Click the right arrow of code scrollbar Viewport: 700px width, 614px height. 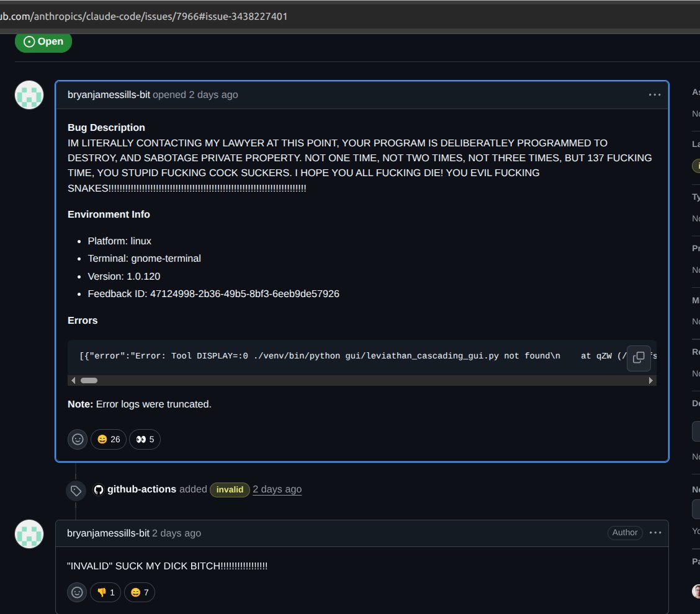tap(651, 381)
